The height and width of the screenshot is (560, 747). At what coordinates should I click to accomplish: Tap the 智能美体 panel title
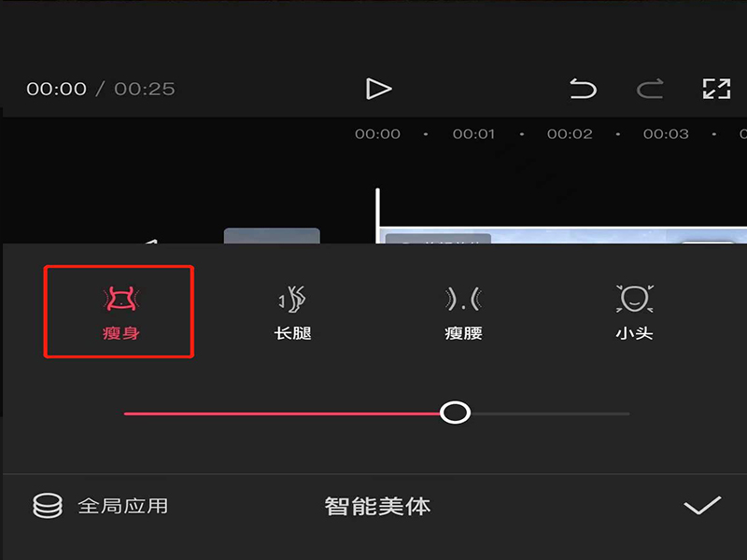coord(378,506)
